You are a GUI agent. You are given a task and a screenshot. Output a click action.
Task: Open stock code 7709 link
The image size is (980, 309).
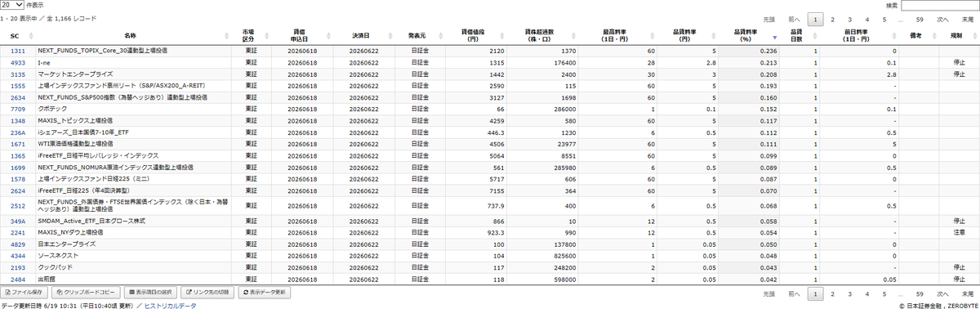coord(17,109)
